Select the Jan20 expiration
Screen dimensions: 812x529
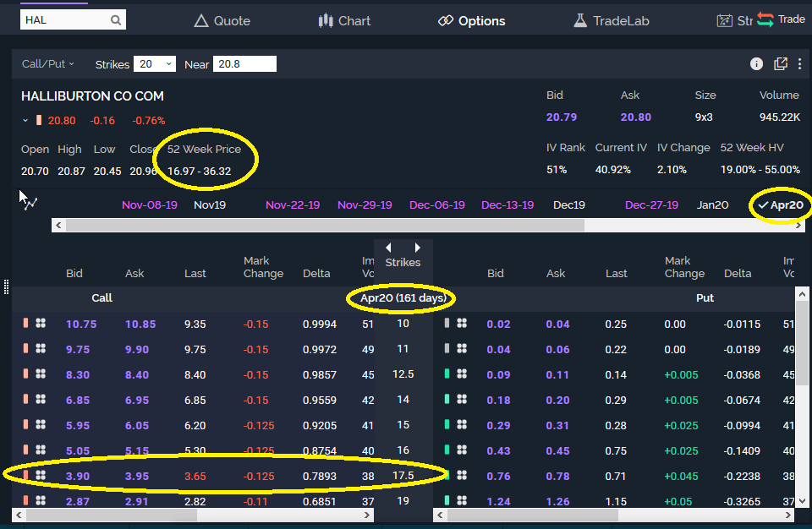coord(712,205)
